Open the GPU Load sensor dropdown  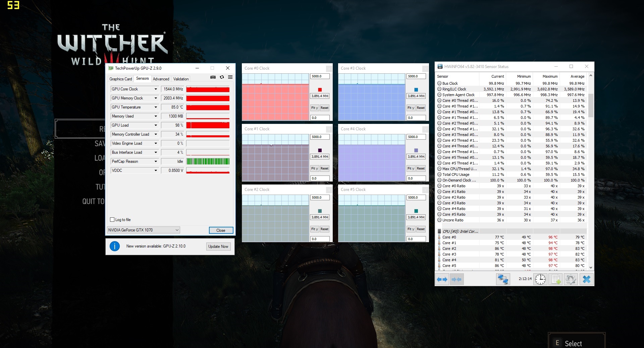tap(156, 125)
